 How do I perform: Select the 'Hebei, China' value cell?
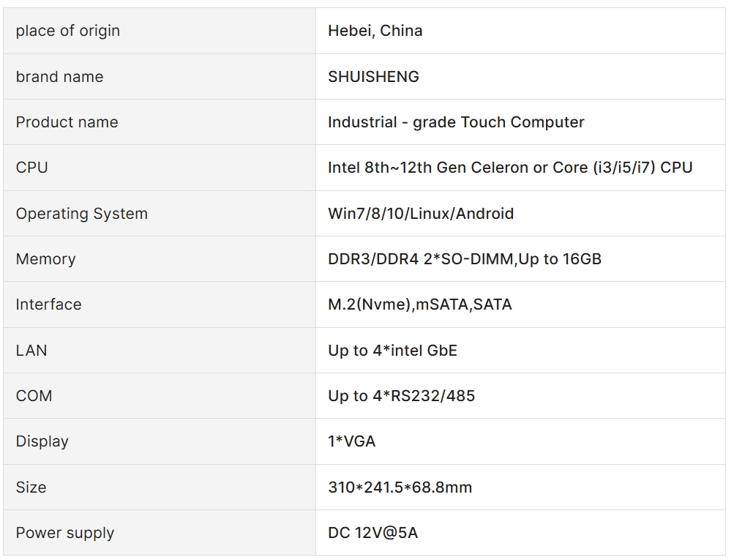pos(520,31)
